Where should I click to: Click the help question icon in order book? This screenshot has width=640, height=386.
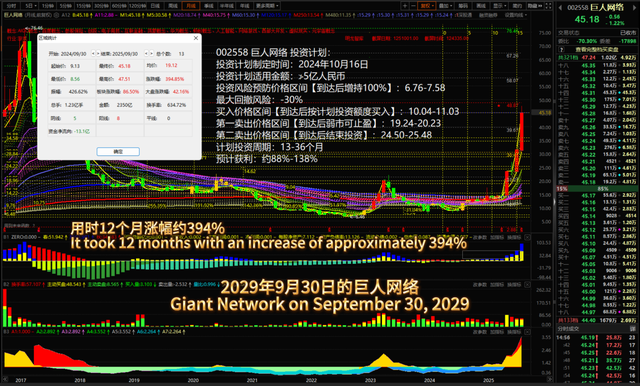click(562, 49)
